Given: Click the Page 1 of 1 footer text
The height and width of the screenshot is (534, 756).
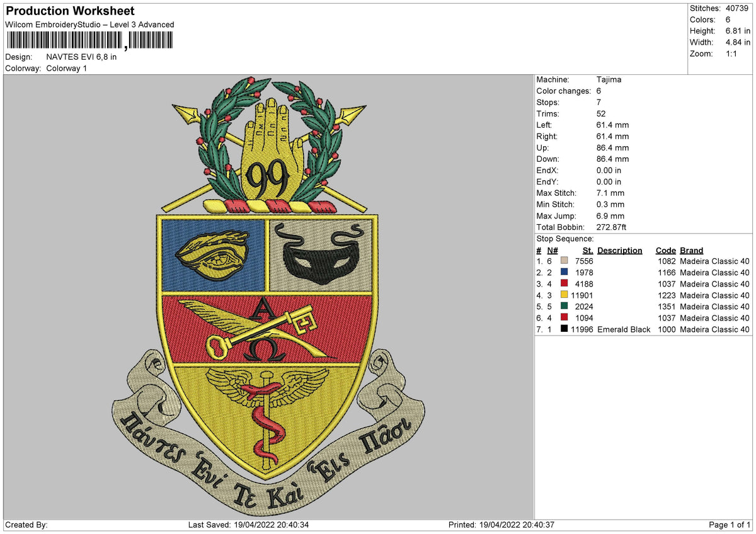Looking at the screenshot, I should click(730, 525).
